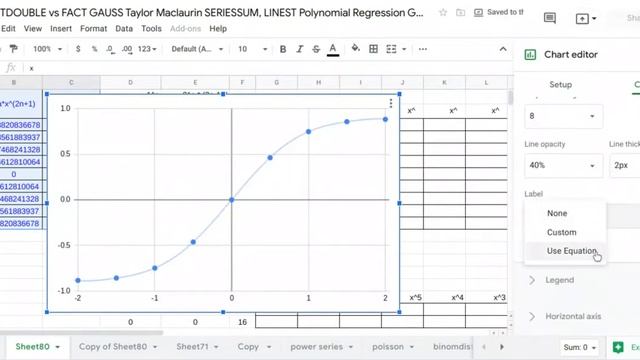The height and width of the screenshot is (360, 640).
Task: Select column D header
Action: (x=131, y=82)
